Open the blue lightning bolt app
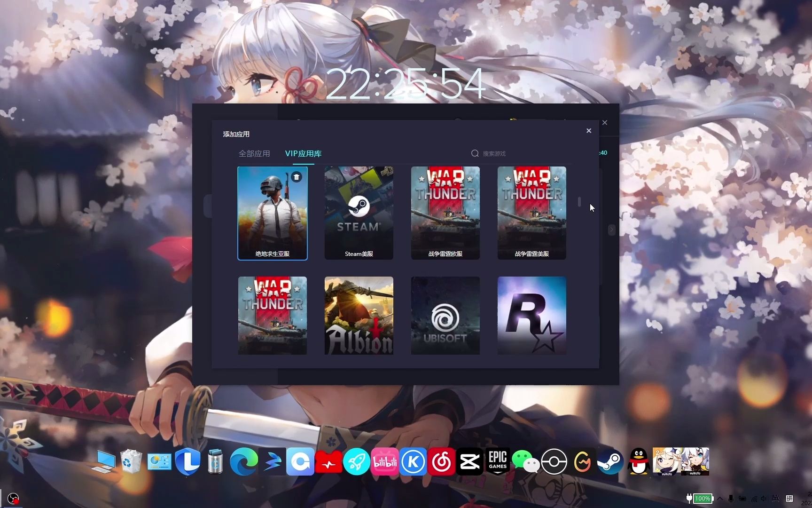 point(273,461)
